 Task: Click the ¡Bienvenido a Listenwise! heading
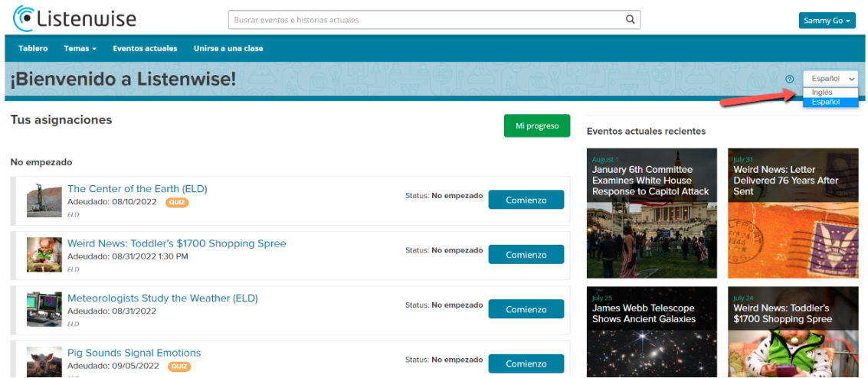(x=123, y=80)
